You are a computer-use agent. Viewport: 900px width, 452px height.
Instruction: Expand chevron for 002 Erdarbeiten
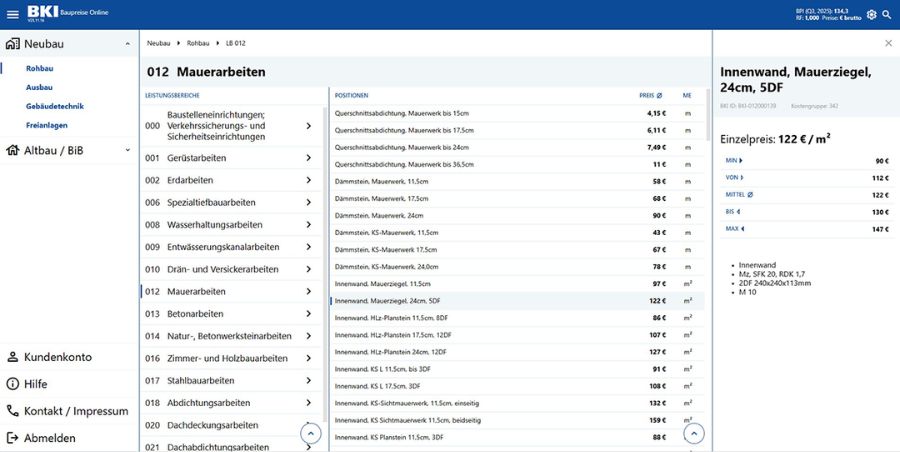point(309,180)
